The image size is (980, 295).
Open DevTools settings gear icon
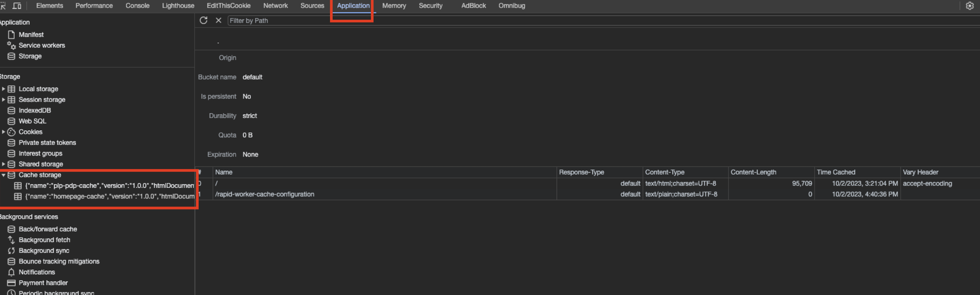970,6
